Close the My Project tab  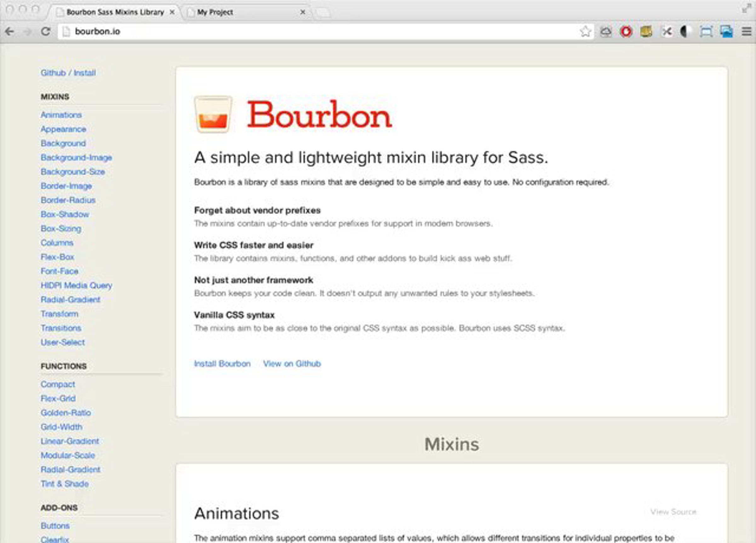(x=303, y=12)
